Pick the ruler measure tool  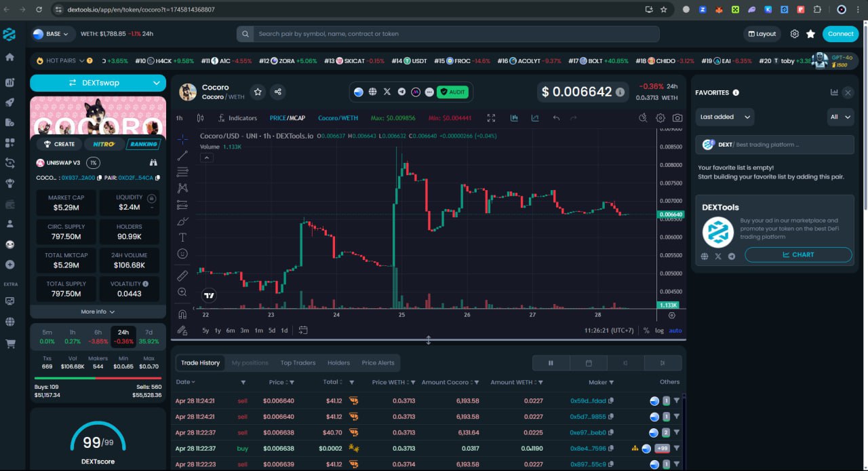182,276
